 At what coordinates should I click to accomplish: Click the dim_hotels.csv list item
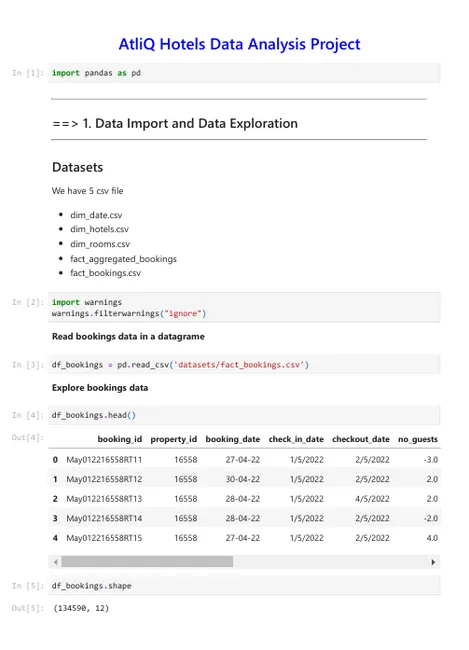point(100,229)
